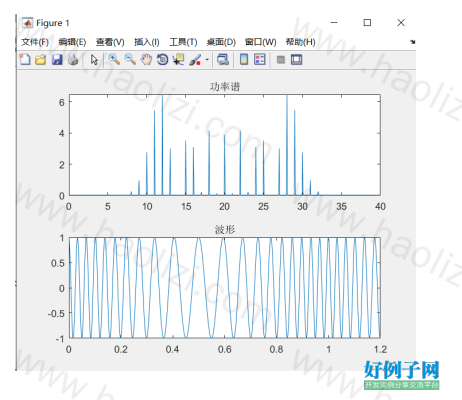This screenshot has width=462, height=400.
Task: Open the 插入(I) menu
Action: (147, 42)
